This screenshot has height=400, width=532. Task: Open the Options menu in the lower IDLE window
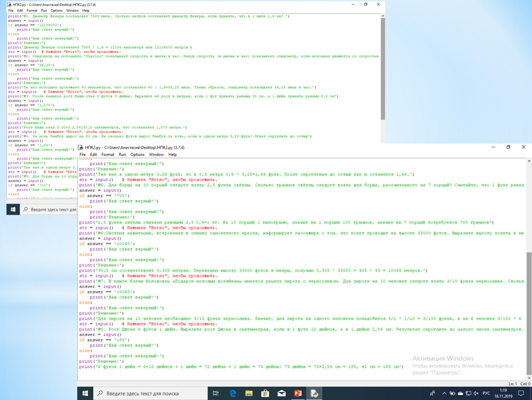137,155
